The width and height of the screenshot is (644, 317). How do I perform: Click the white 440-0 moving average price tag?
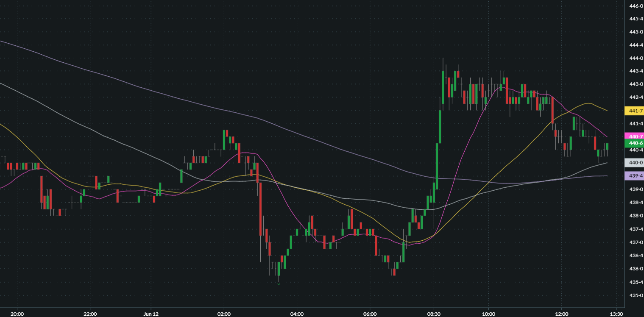[635, 163]
